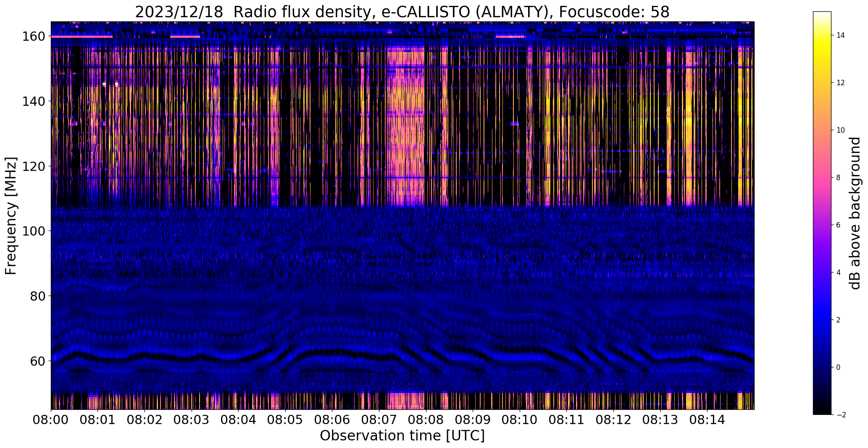Click the 08:10 time tick label
The image size is (868, 448).
(520, 419)
